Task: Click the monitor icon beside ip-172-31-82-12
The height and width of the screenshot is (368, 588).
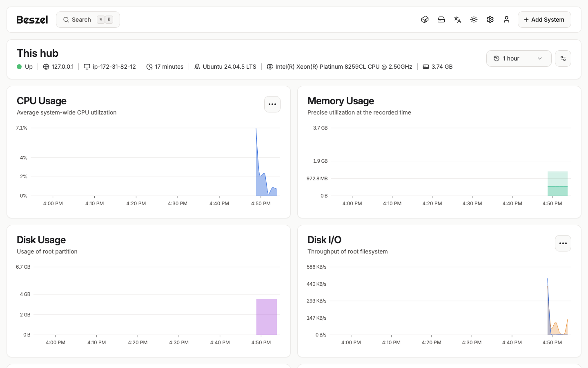Action: 87,67
